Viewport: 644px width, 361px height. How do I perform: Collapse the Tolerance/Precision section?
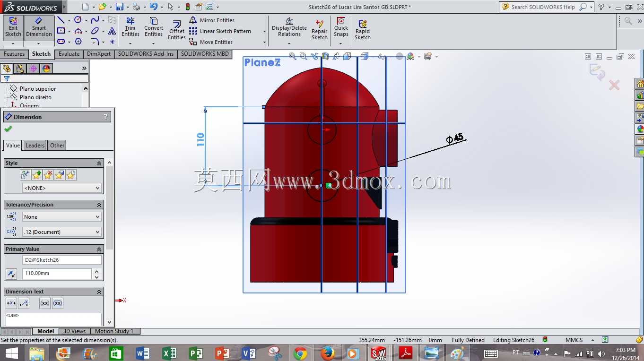[x=99, y=205]
